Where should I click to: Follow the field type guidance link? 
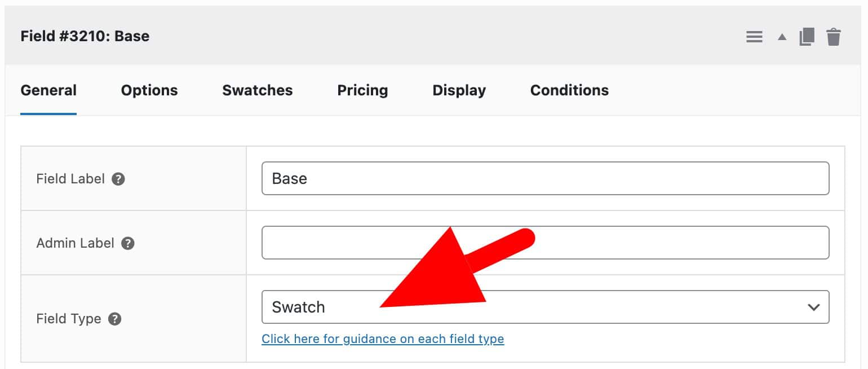pyautogui.click(x=383, y=339)
